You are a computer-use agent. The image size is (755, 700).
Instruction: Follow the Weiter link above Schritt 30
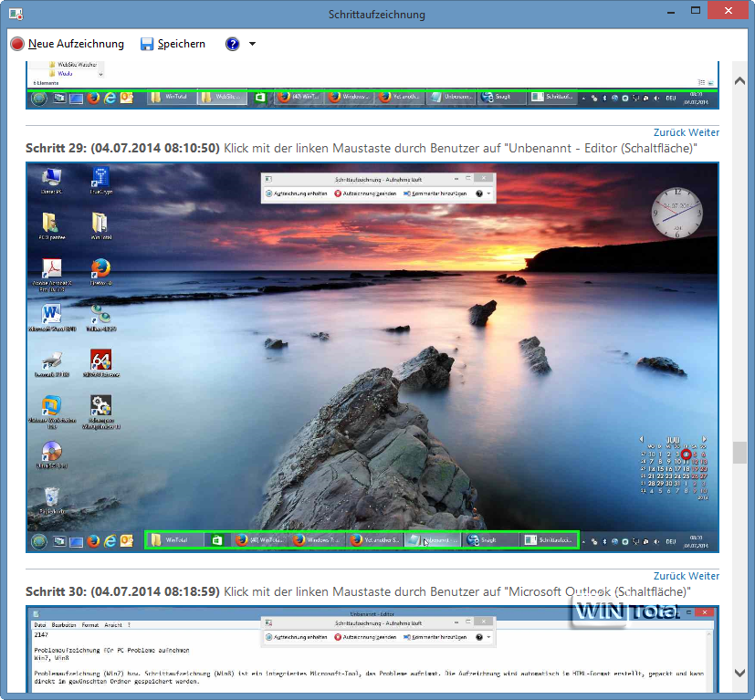click(x=703, y=576)
